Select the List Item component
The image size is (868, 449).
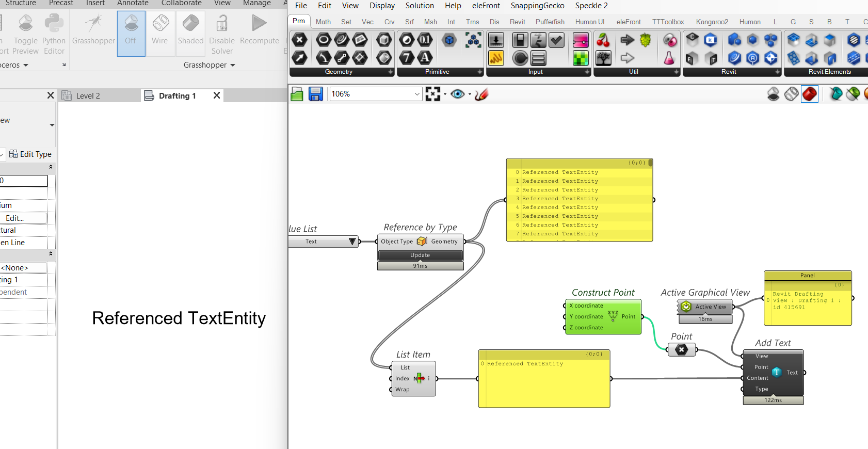click(x=413, y=378)
